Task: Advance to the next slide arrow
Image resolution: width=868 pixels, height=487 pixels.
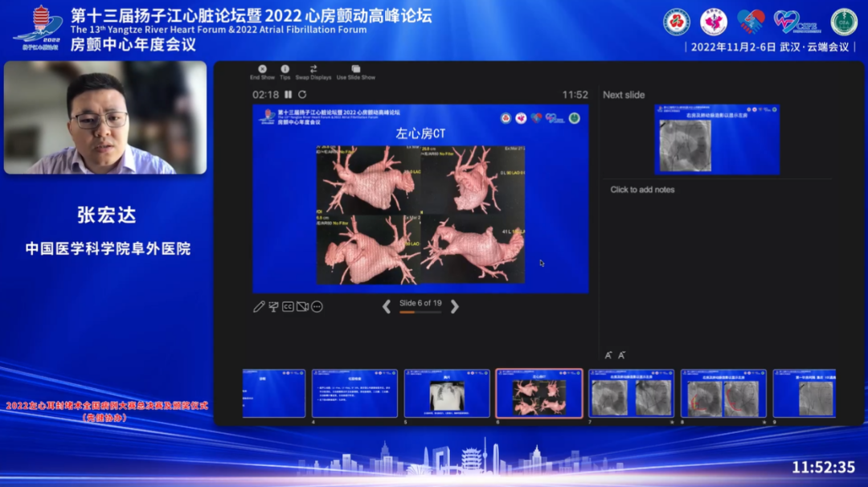Action: tap(455, 306)
